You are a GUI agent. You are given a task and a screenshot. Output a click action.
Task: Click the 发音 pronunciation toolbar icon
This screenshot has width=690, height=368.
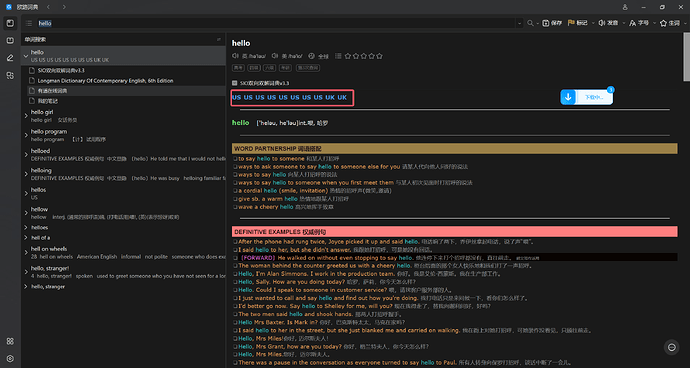[602, 23]
